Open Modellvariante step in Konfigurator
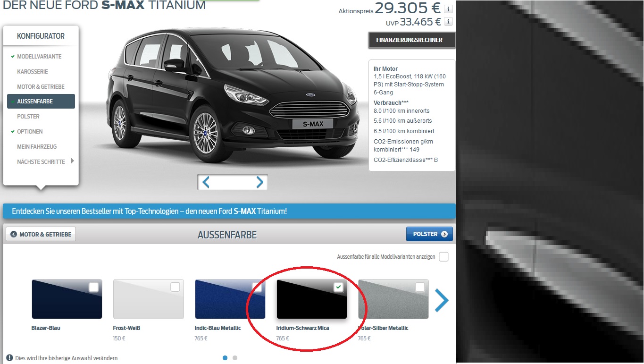Viewport: 644px width, 364px height. pos(39,57)
